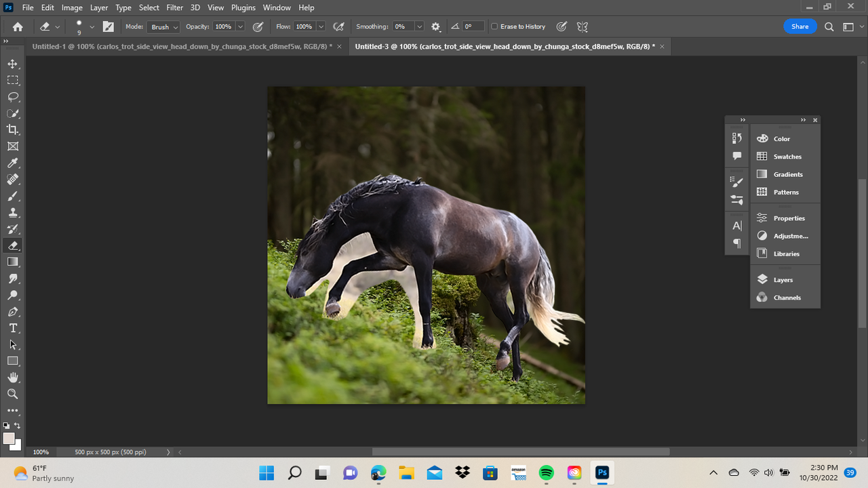Screen dimensions: 868x488
Task: Toggle pressure for opacity button
Action: (x=258, y=26)
